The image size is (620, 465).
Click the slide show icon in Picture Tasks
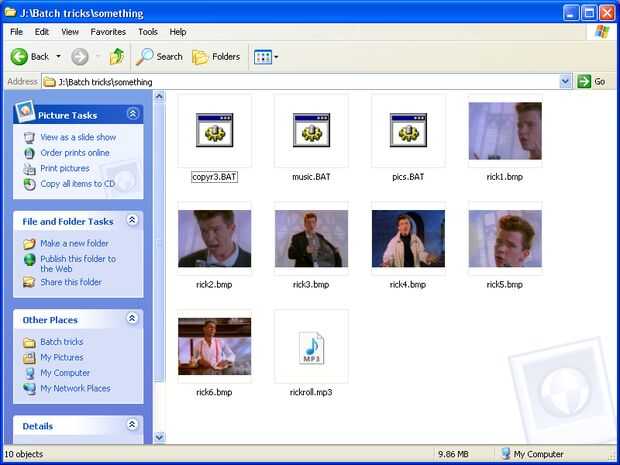tap(30, 138)
